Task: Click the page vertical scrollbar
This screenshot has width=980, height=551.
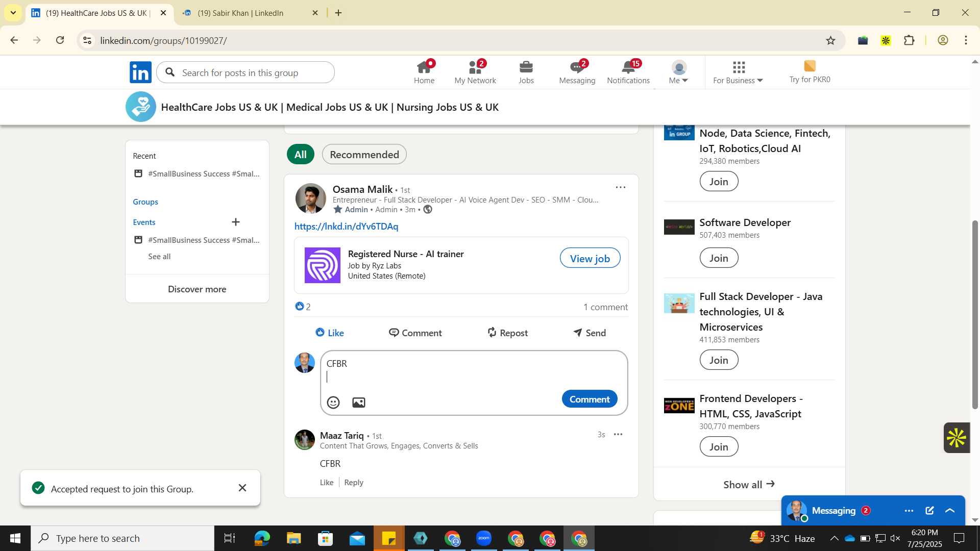Action: click(x=975, y=314)
